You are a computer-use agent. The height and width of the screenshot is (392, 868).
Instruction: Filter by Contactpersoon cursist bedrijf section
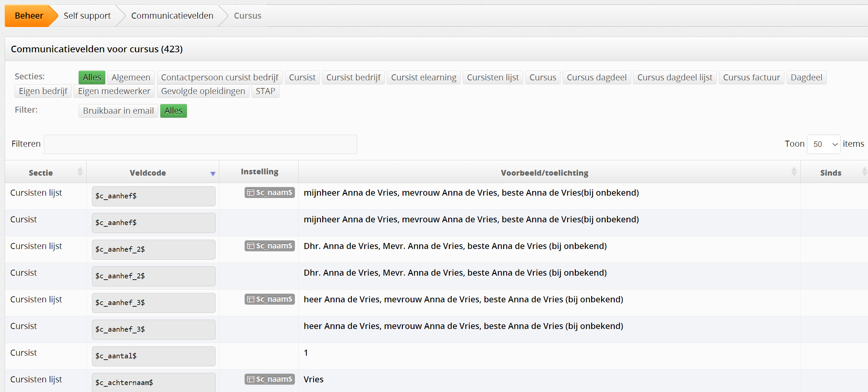coord(220,78)
